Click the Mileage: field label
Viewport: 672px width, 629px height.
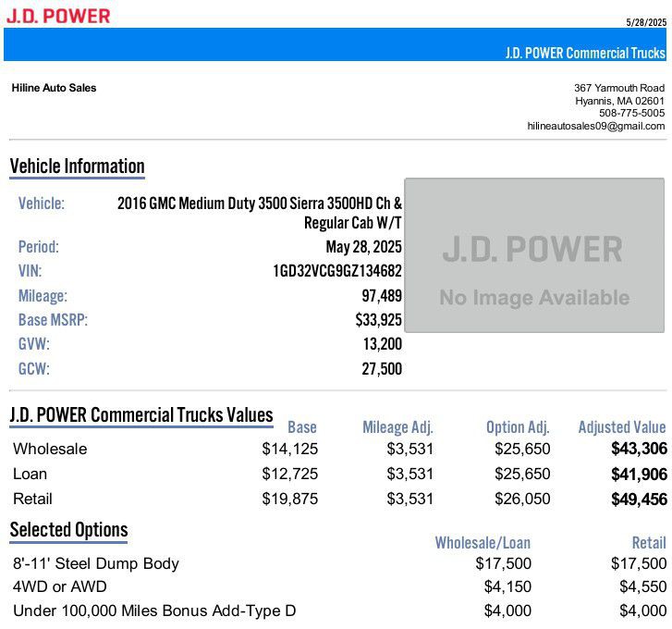click(43, 296)
